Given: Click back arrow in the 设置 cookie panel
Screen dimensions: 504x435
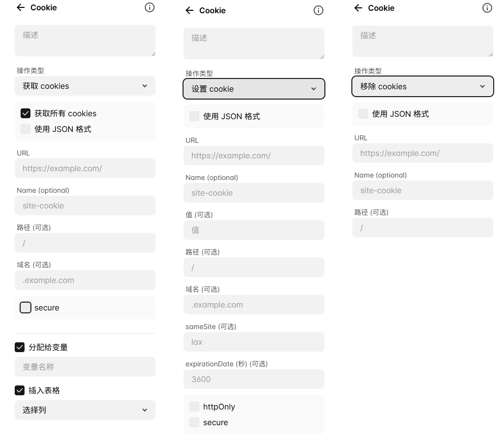Looking at the screenshot, I should coord(189,10).
